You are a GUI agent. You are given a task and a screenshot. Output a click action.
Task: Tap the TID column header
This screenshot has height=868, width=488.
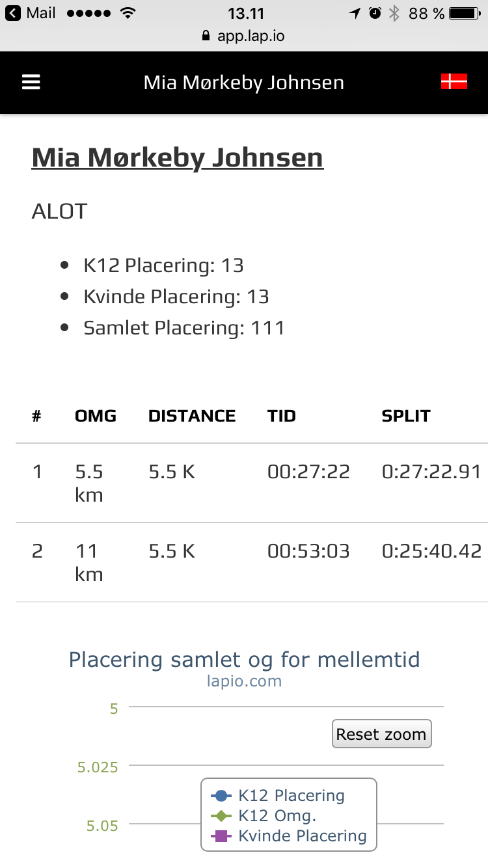pos(281,416)
